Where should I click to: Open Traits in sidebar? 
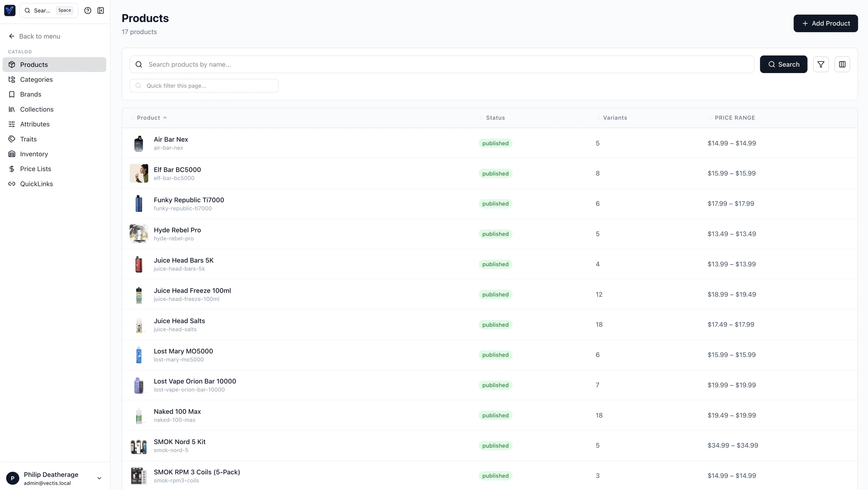pyautogui.click(x=28, y=139)
